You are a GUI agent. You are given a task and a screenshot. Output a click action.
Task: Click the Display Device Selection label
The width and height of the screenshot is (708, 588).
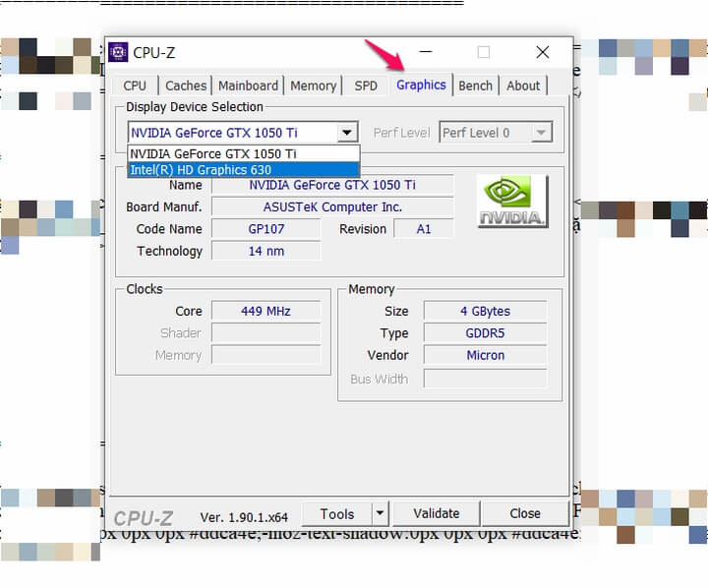point(194,107)
